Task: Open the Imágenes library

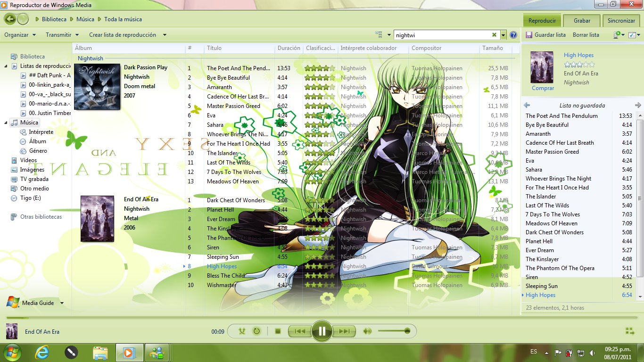Action: (x=32, y=170)
